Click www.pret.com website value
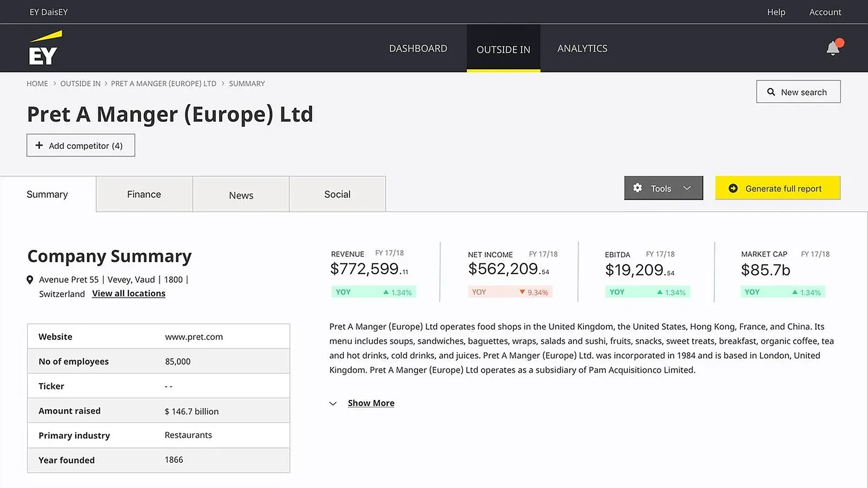The height and width of the screenshot is (488, 868). pos(194,337)
